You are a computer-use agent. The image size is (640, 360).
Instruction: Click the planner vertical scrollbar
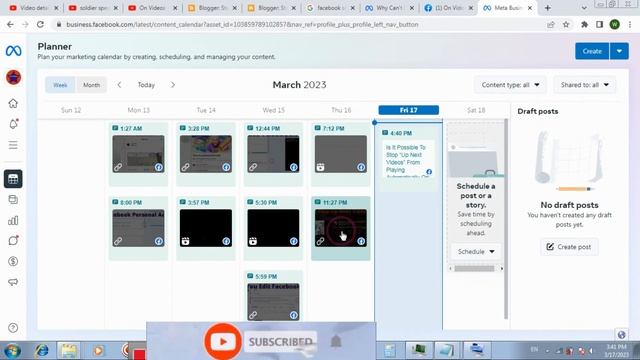pyautogui.click(x=506, y=218)
